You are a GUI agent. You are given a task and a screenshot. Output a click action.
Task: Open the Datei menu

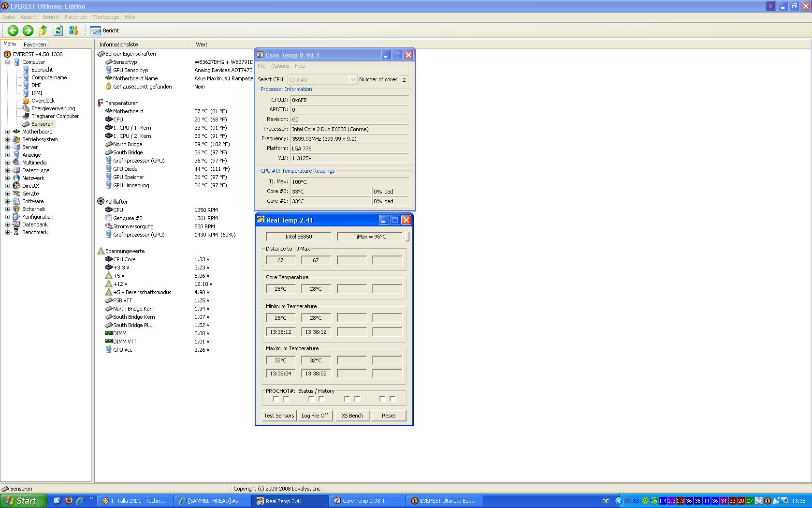(9, 17)
